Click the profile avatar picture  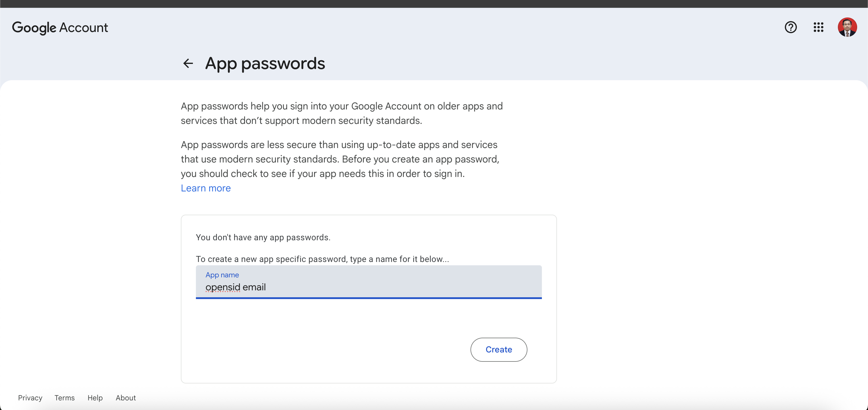847,27
